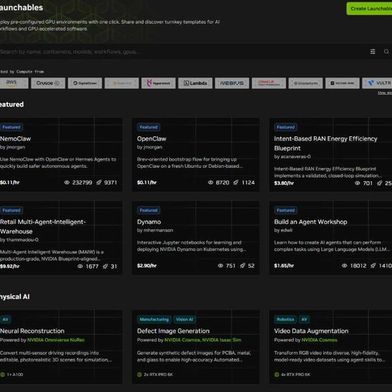392x392 pixels.
Task: Filter by Crusoe compute provider
Action: click(48, 83)
